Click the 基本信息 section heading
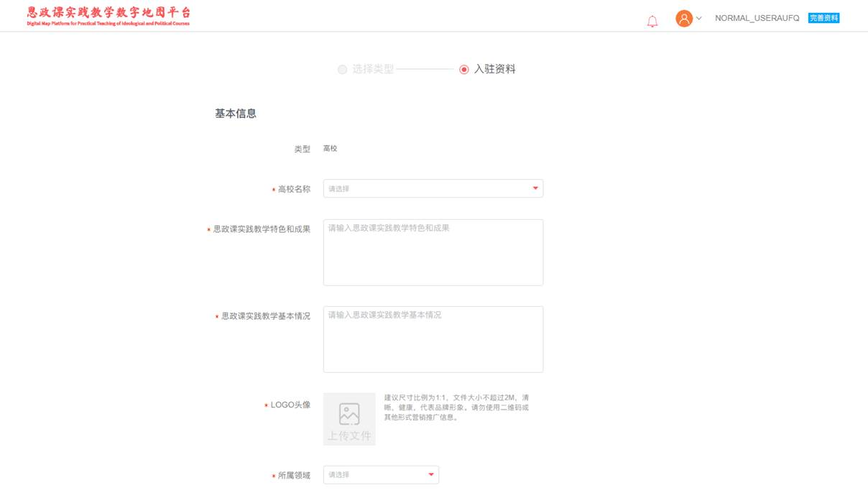Image resolution: width=868 pixels, height=498 pixels. tap(236, 114)
